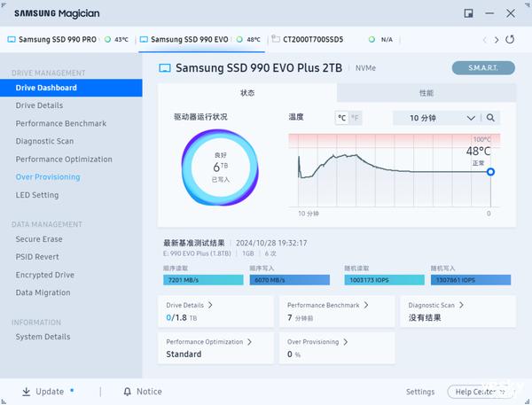Screen dimensions: 532x405
Task: Click the Update download icon
Action: coord(26,392)
